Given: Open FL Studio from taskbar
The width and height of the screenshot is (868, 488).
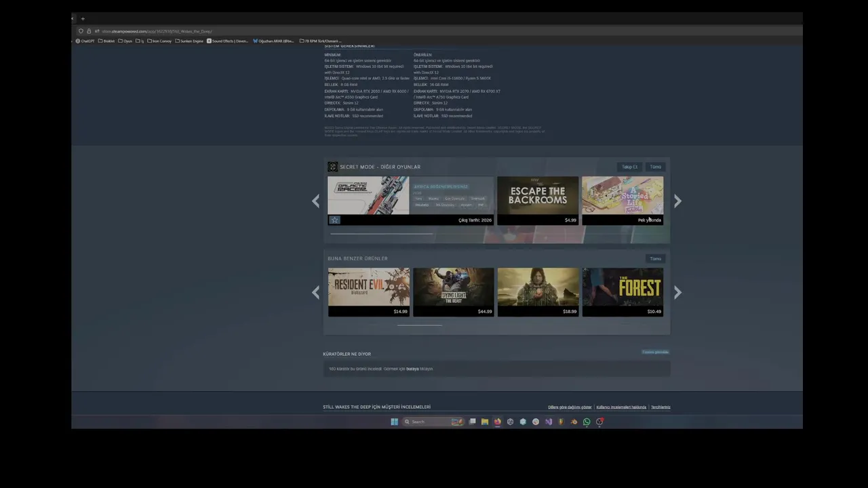Looking at the screenshot, I should [561, 422].
